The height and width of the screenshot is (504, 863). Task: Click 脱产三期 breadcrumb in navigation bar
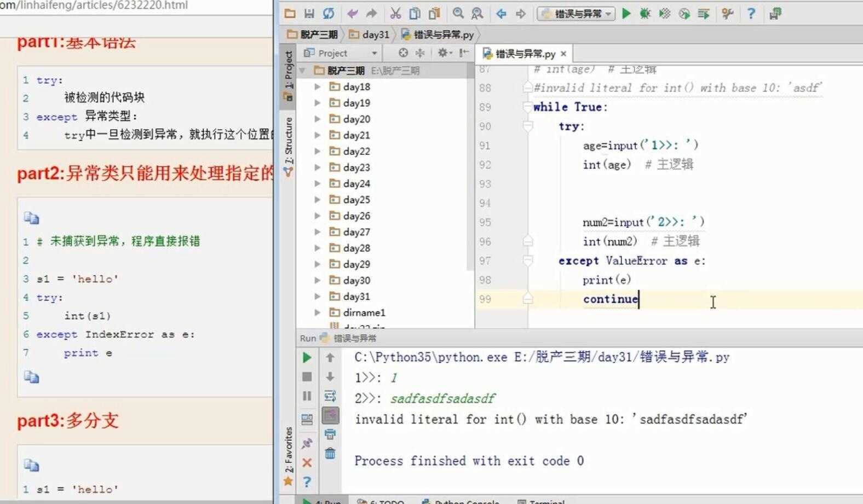click(x=313, y=34)
